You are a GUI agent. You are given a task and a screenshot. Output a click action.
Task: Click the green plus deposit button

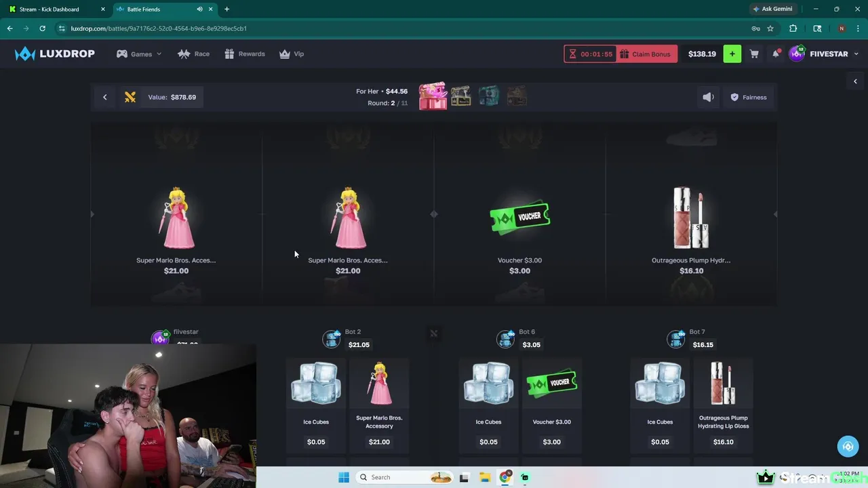[732, 54]
